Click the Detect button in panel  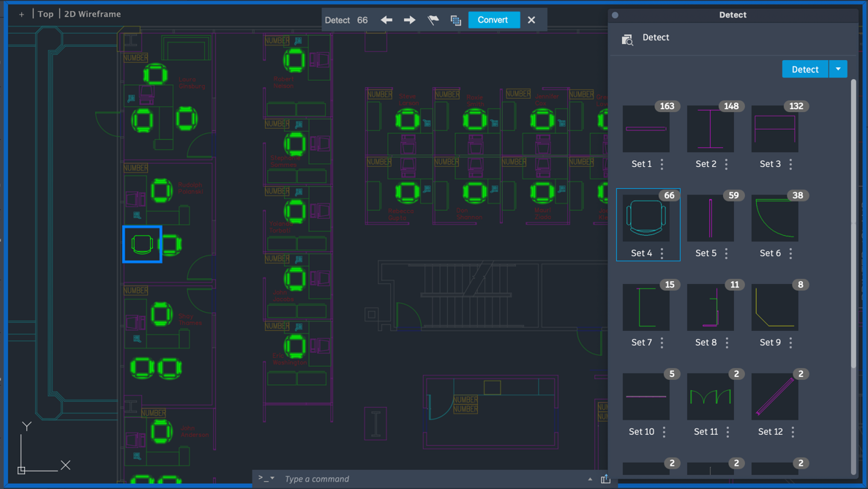click(805, 70)
